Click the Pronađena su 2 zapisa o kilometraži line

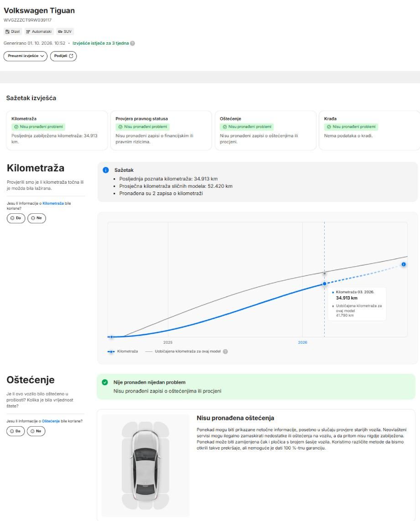pyautogui.click(x=161, y=193)
